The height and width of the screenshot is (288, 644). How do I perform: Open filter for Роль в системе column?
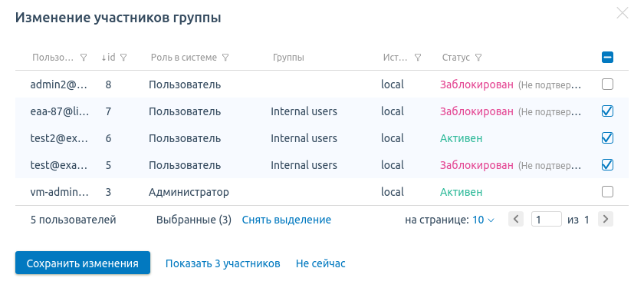[225, 58]
